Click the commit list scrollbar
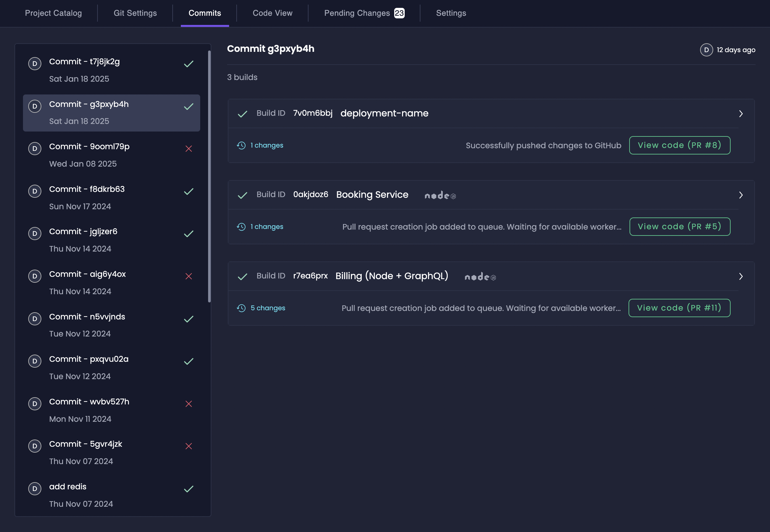Viewport: 770px width, 532px height. point(209,177)
